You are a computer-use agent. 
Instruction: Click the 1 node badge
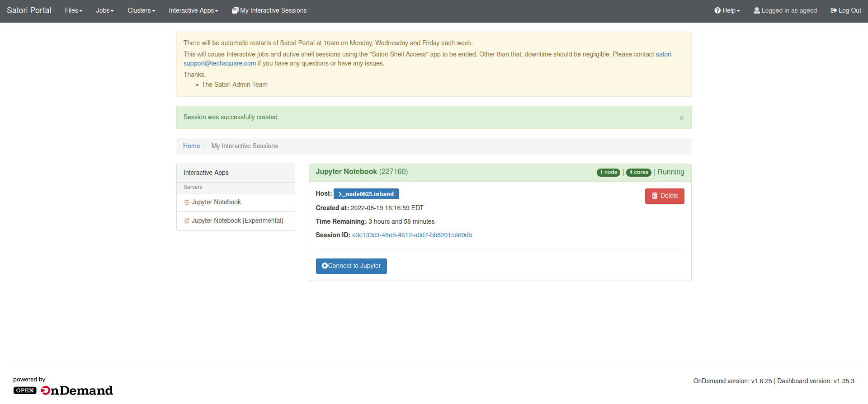(x=609, y=172)
